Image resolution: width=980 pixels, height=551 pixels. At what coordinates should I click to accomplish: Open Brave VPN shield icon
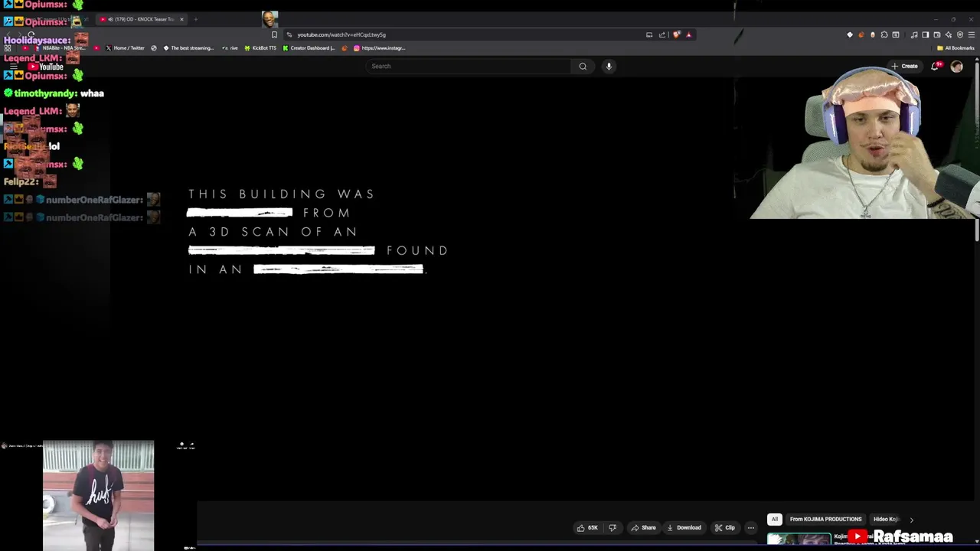tap(960, 34)
